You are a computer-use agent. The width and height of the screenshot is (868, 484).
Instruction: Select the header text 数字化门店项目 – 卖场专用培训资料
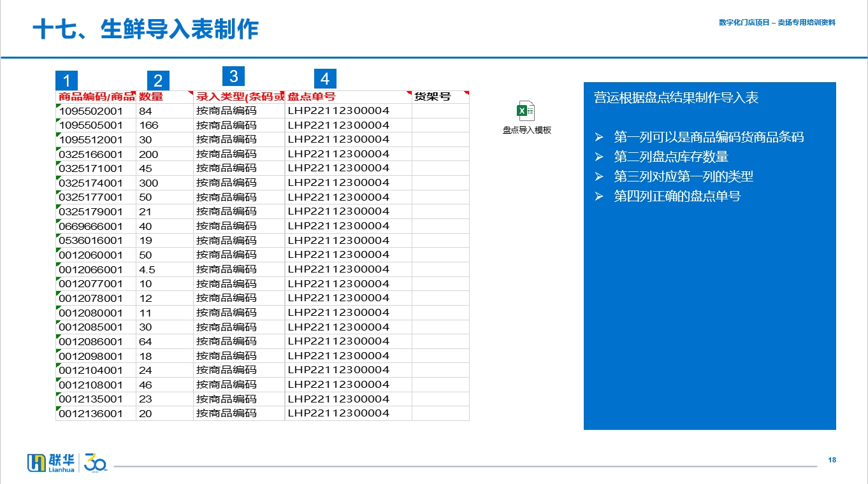coord(777,22)
